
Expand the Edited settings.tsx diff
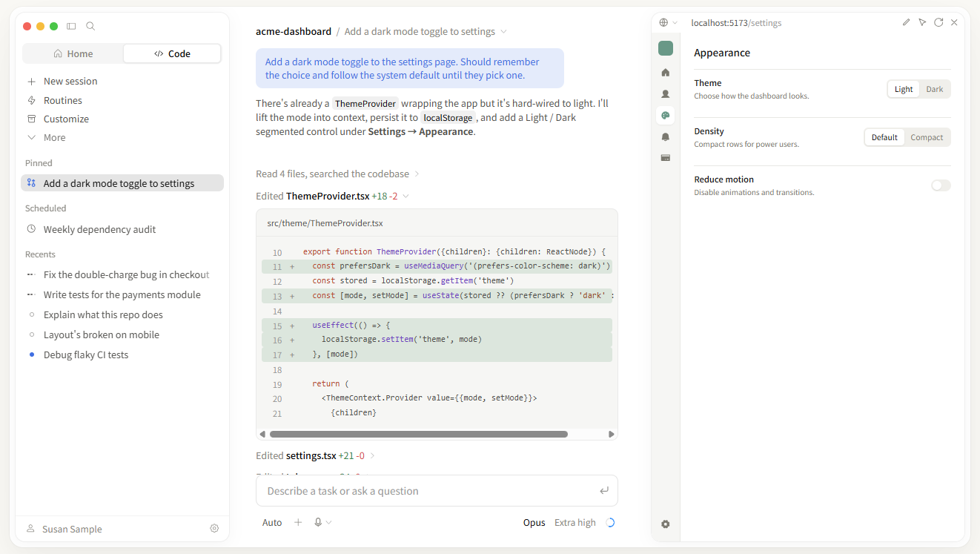click(x=315, y=455)
